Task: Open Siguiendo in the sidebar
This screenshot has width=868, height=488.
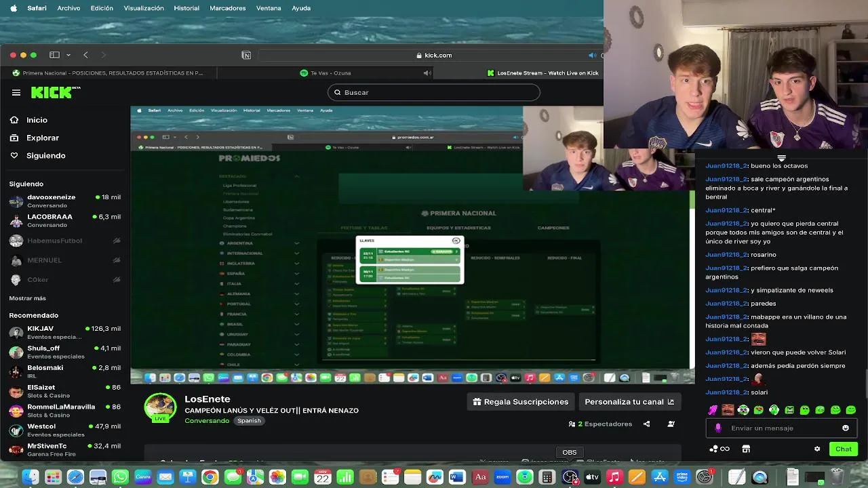Action: coord(45,155)
